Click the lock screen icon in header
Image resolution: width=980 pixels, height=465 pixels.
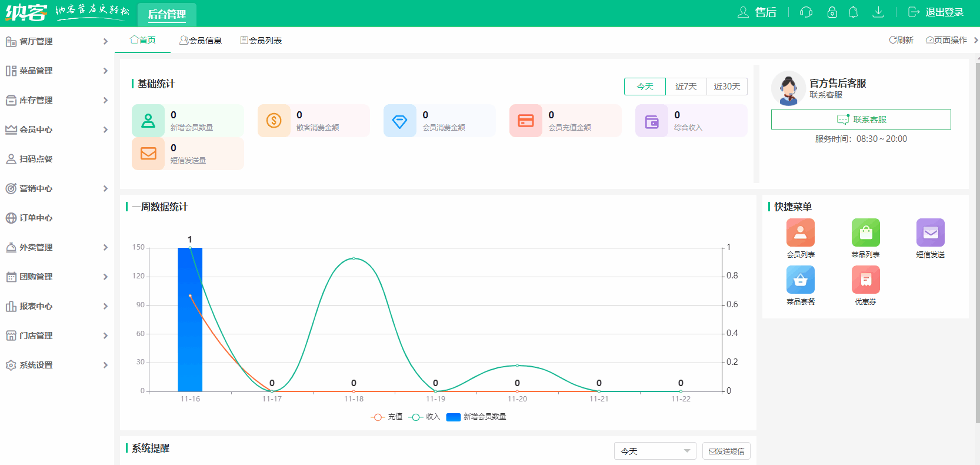click(x=832, y=12)
